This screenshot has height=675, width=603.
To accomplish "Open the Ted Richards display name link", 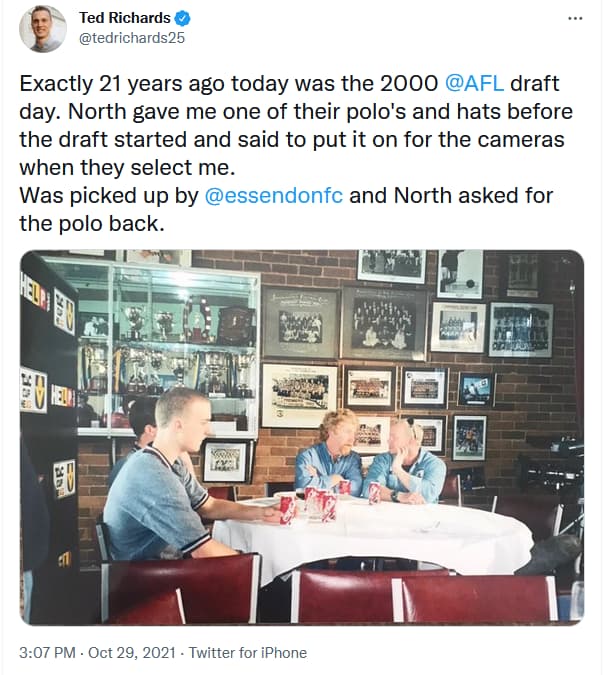I will pyautogui.click(x=125, y=18).
